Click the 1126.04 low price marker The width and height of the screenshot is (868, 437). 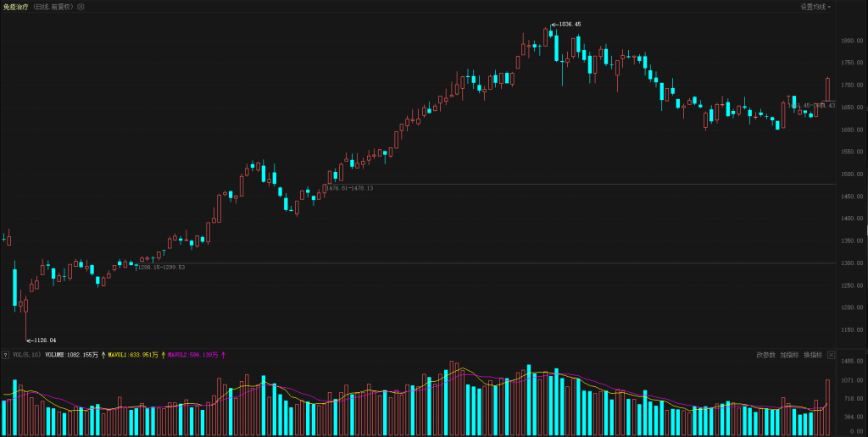point(44,340)
